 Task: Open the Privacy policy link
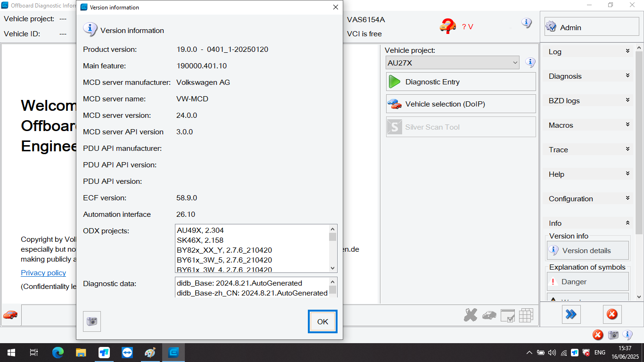43,272
